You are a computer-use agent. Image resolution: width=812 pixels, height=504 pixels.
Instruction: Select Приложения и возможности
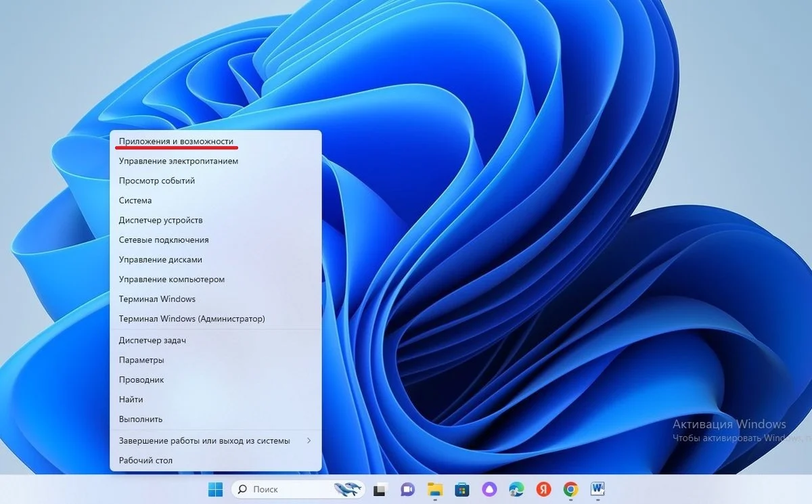[216, 141]
